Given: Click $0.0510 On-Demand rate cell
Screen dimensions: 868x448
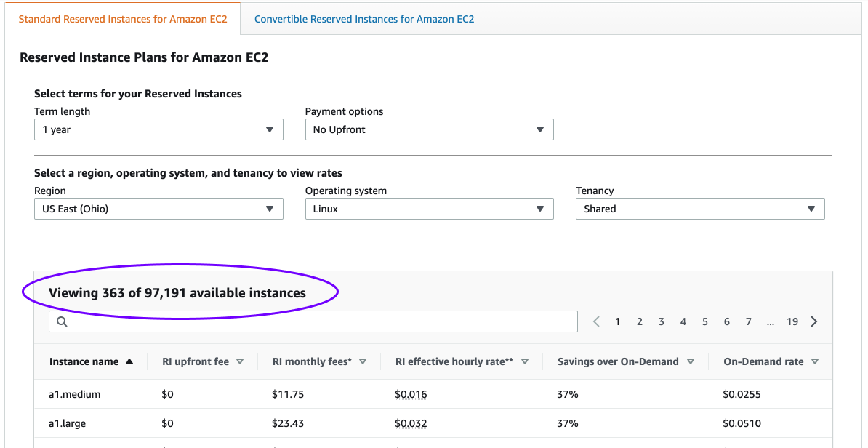Looking at the screenshot, I should click(742, 423).
